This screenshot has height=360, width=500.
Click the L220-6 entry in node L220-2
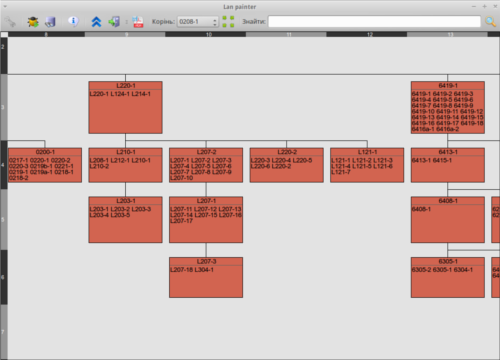260,166
